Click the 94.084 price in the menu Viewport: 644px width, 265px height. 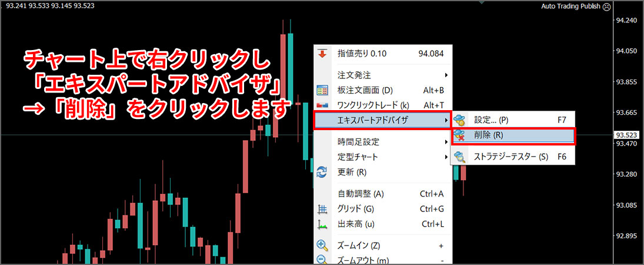tap(431, 54)
